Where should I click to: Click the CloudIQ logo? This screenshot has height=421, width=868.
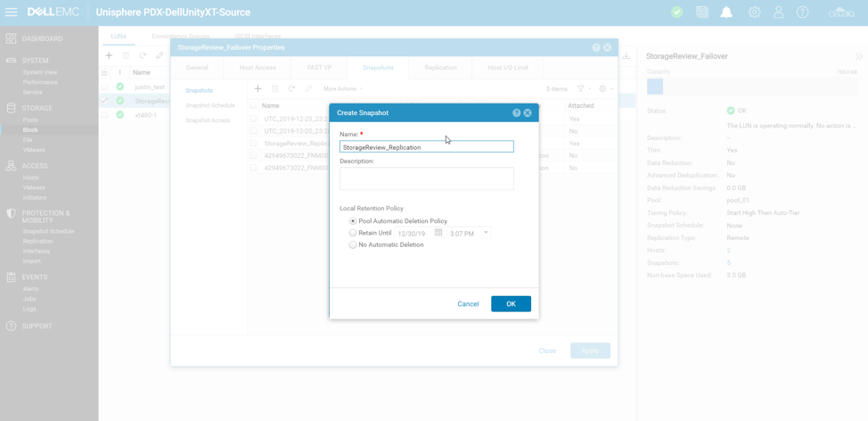(x=840, y=12)
